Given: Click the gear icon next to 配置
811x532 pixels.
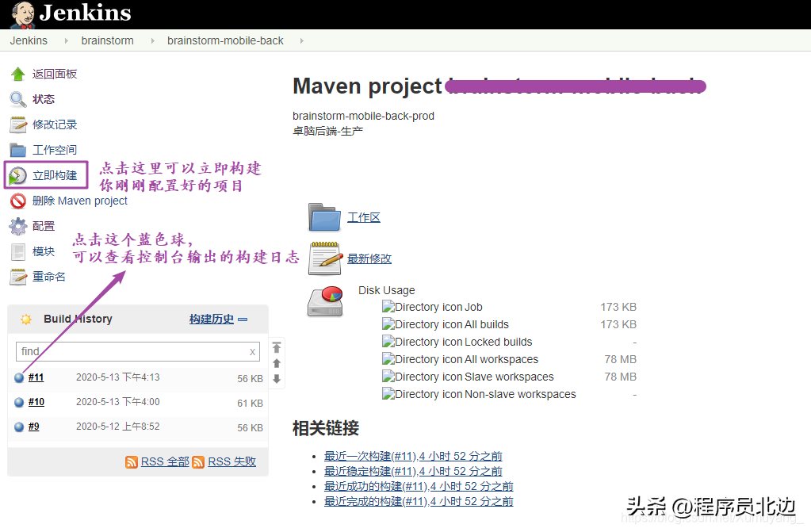Looking at the screenshot, I should [x=18, y=226].
